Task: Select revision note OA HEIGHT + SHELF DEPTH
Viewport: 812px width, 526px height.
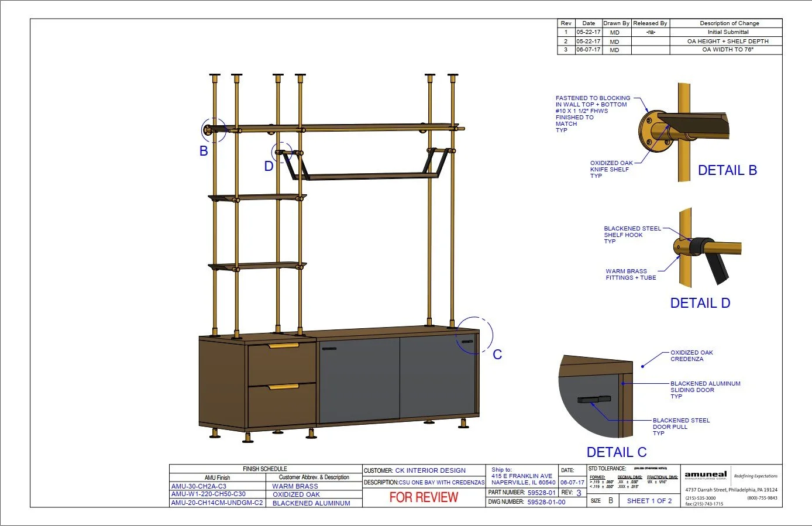Action: pos(728,41)
